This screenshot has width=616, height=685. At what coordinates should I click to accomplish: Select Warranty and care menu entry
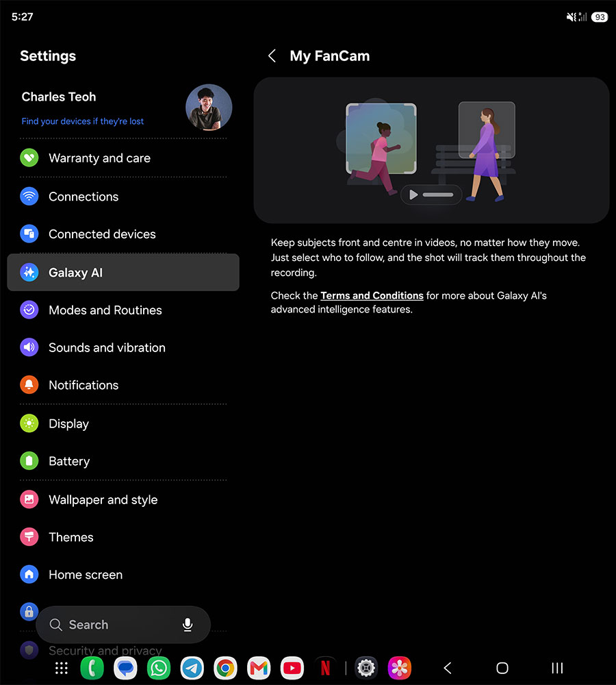click(x=123, y=158)
